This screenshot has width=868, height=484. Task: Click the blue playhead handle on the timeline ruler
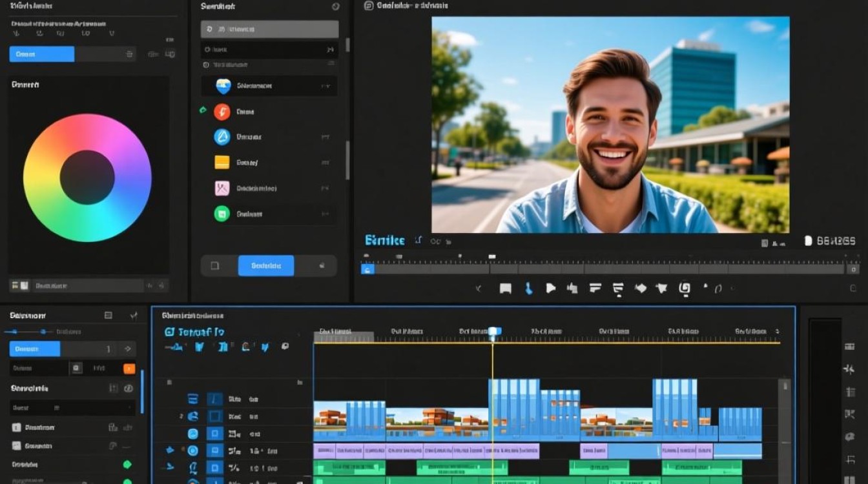coord(493,332)
